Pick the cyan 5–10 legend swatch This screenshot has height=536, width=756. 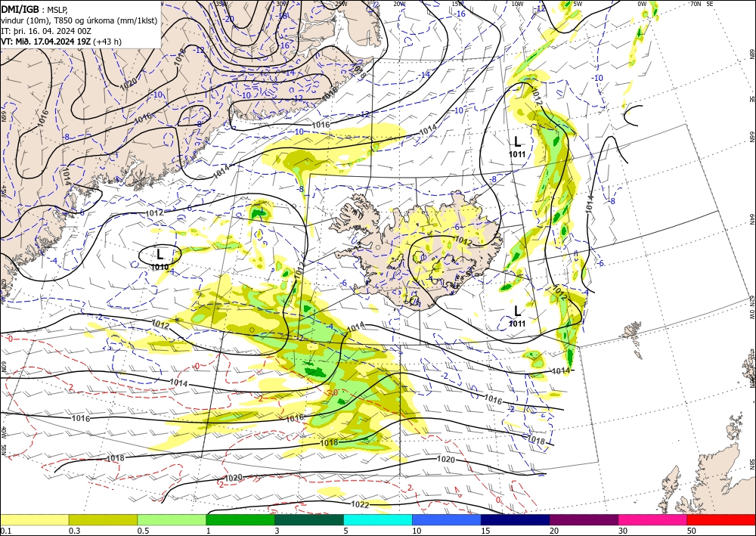(378, 519)
